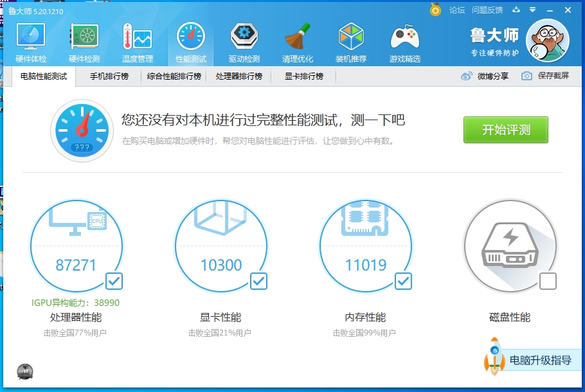The height and width of the screenshot is (392, 585).
Task: Enable the 磁盘性能 (Disk Performance) test checkbox
Action: pyautogui.click(x=548, y=281)
